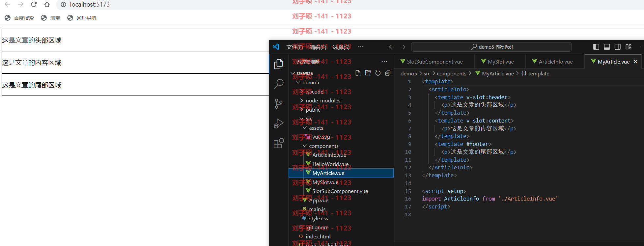644x246 pixels.
Task: Open the Search view in activity bar
Action: [x=279, y=84]
